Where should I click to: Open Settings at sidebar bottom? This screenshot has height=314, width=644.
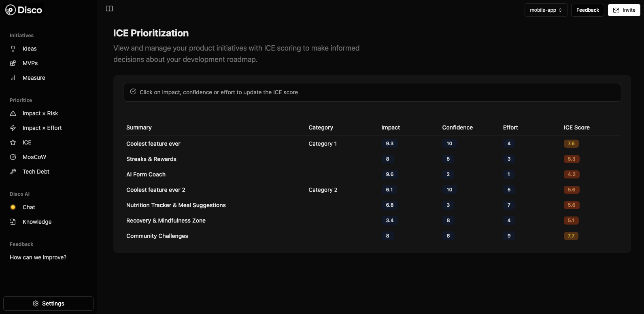[x=48, y=303]
